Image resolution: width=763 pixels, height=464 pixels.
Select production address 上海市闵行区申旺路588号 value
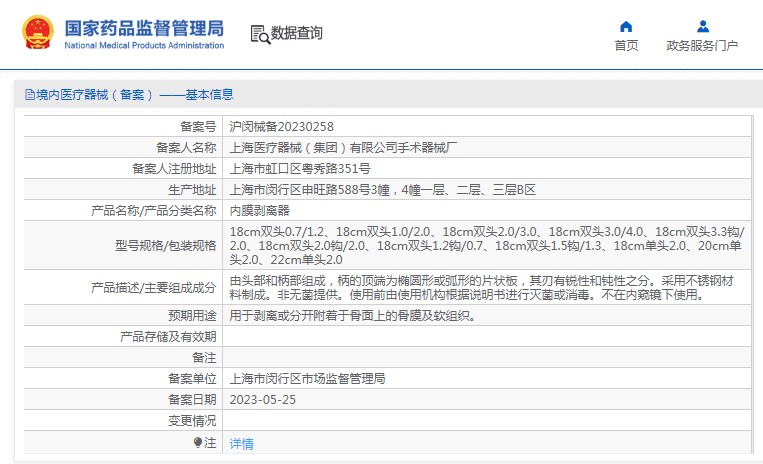(382, 190)
